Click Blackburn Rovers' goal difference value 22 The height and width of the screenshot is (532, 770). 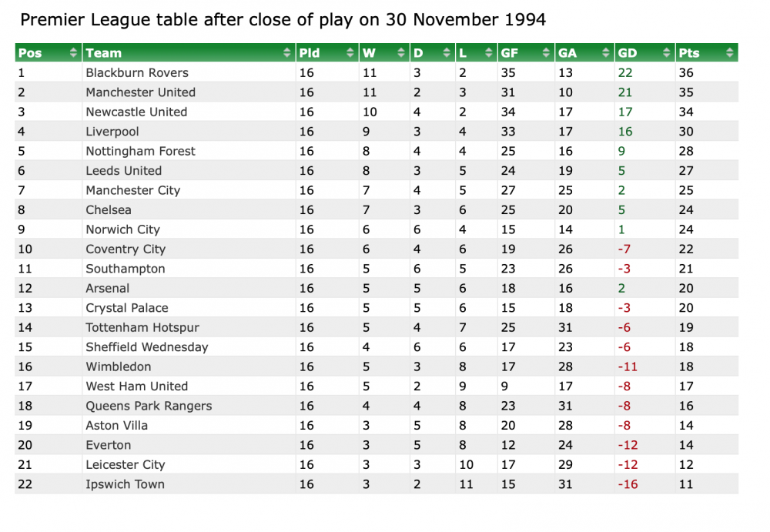pyautogui.click(x=624, y=73)
